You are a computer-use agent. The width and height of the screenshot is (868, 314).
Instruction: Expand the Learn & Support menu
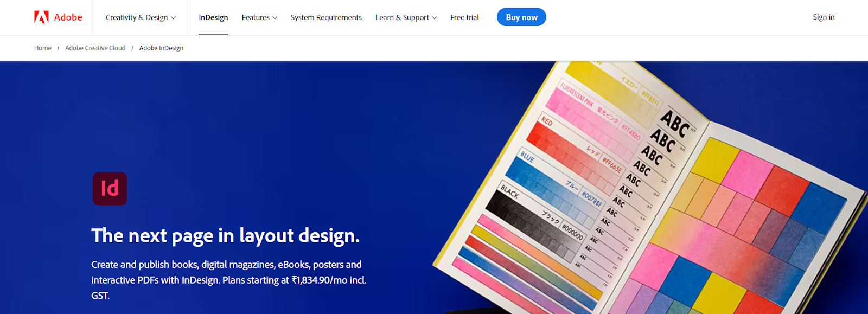pyautogui.click(x=406, y=17)
